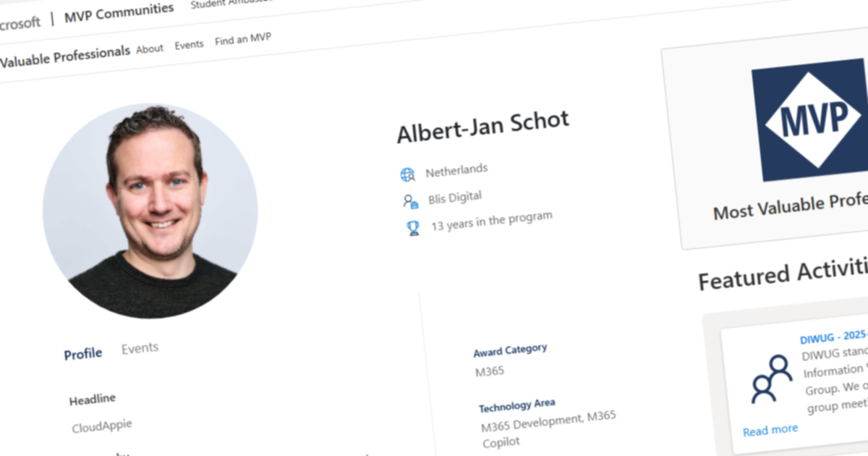Switch to the Events tab
Screen dimensions: 868x456
click(140, 348)
